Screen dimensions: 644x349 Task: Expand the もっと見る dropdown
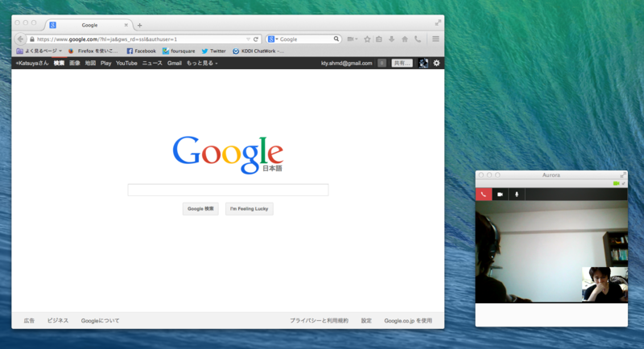pyautogui.click(x=202, y=64)
